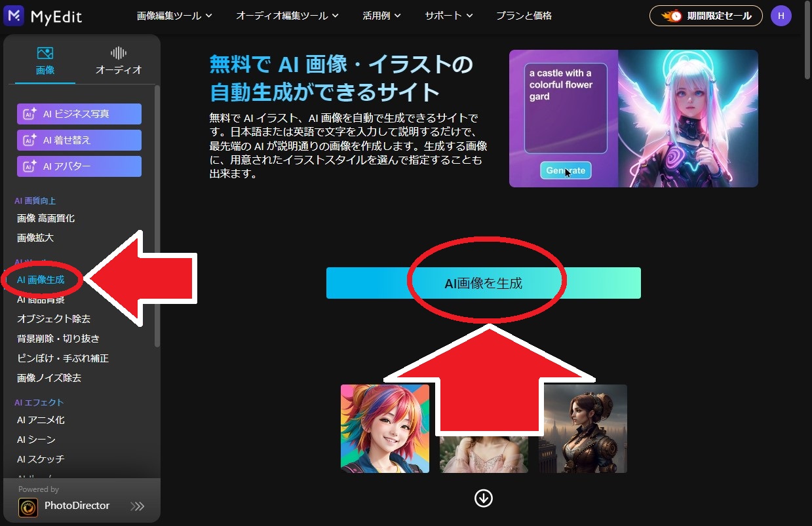Select AI スケッチ in sidebar
The width and height of the screenshot is (812, 526).
point(41,459)
